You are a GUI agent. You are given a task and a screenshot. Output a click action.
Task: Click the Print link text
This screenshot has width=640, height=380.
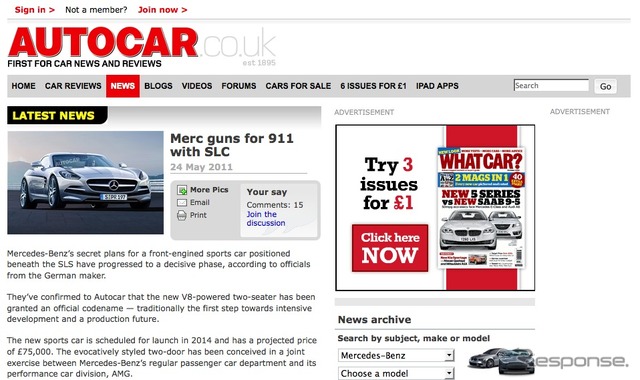(x=198, y=215)
